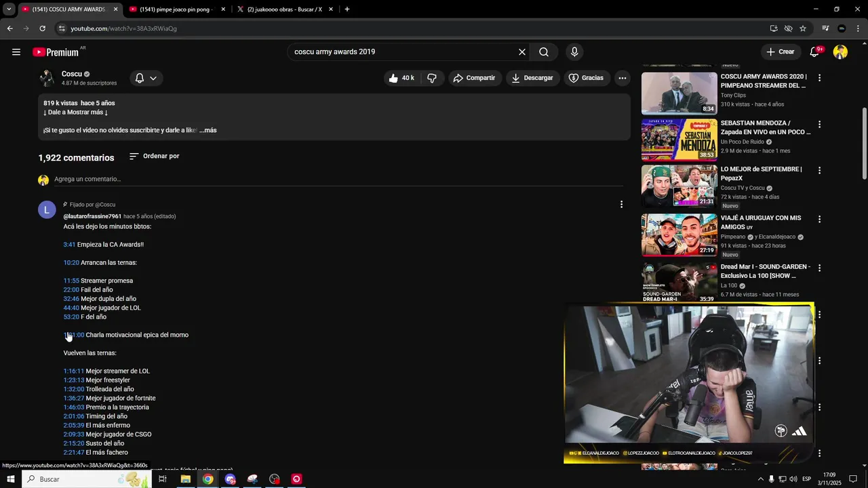Click the taskbar clock 17:09
This screenshot has width=868, height=488.
831,479
